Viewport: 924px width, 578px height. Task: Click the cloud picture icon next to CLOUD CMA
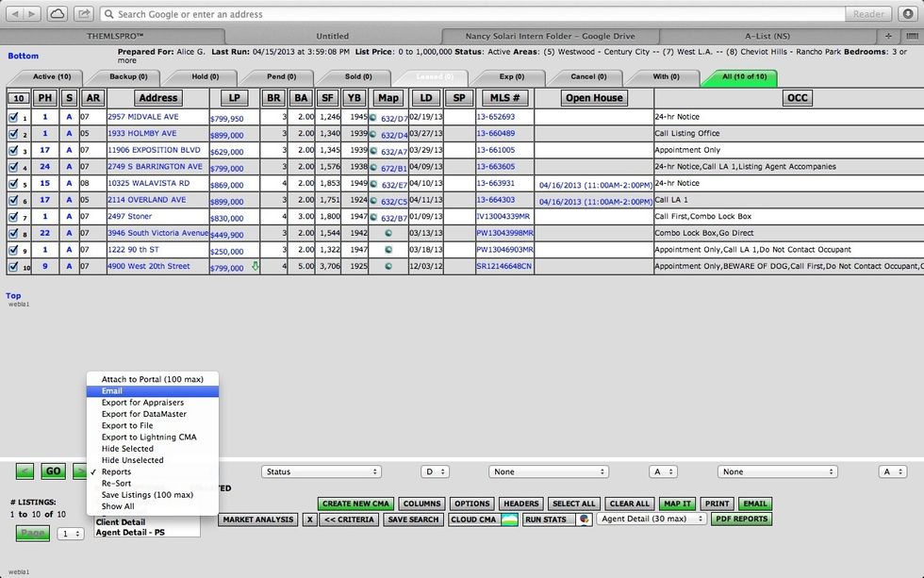510,520
